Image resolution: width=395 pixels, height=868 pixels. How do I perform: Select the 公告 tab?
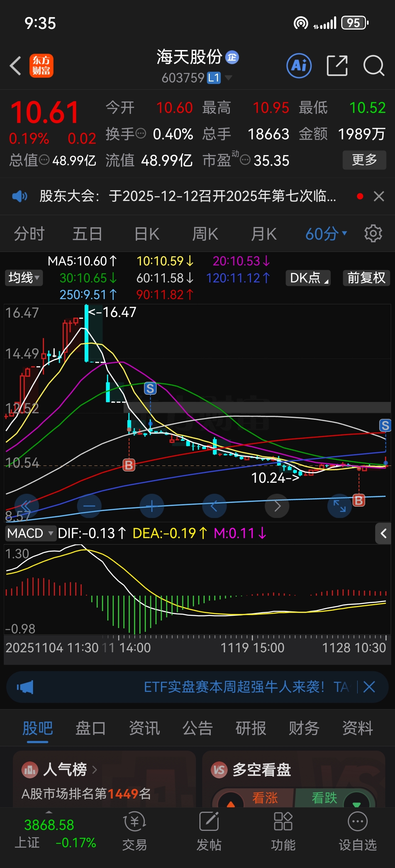(x=197, y=728)
